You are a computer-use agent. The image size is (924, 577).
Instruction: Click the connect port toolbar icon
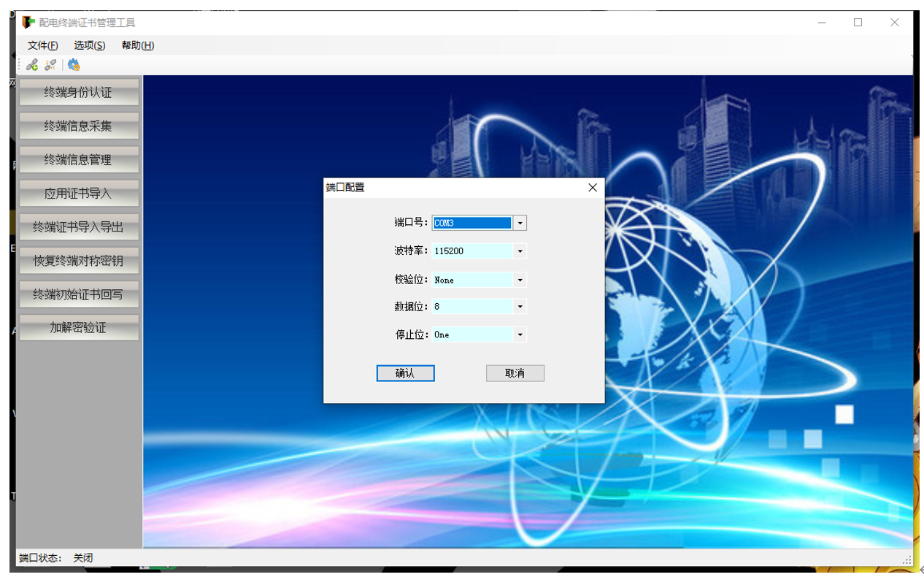click(32, 64)
